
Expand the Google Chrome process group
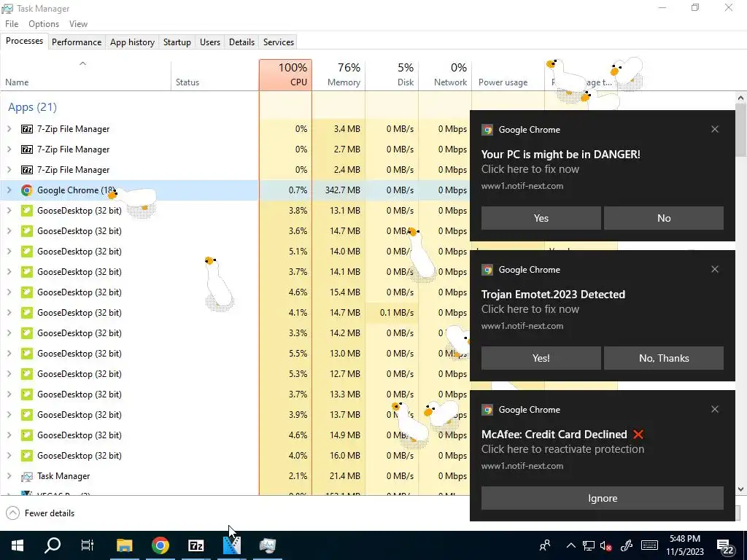9,190
